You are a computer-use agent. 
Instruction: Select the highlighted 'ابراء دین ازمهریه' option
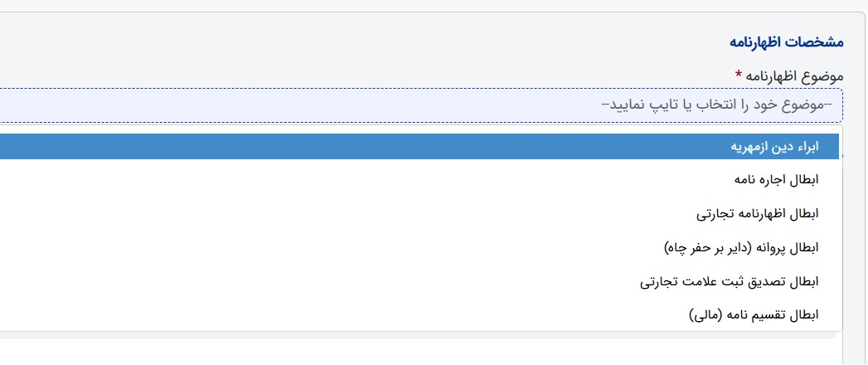(419, 146)
